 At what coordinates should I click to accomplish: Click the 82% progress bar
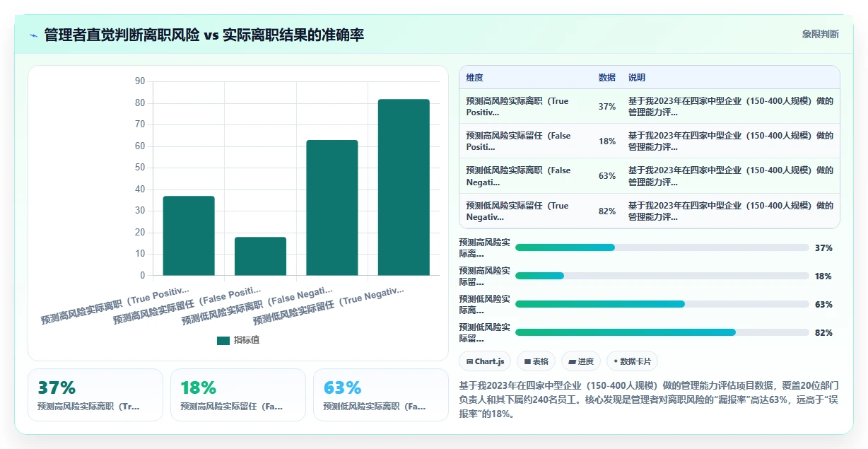[x=662, y=332]
